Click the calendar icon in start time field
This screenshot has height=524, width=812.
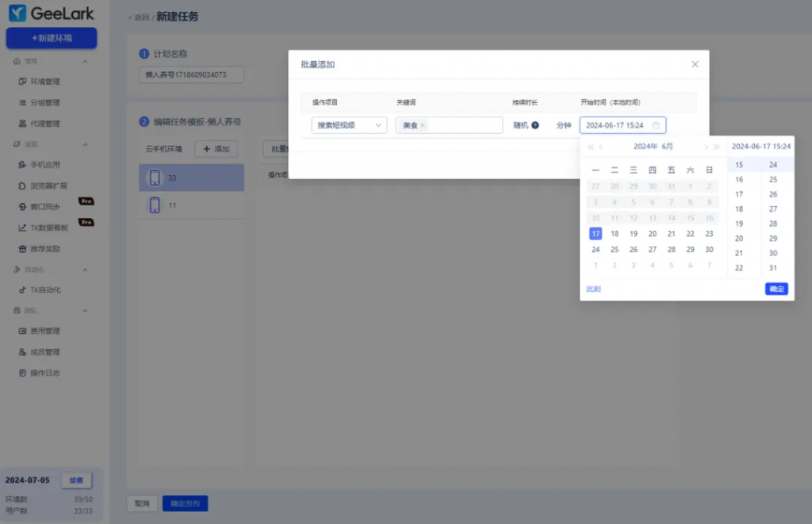coord(656,125)
